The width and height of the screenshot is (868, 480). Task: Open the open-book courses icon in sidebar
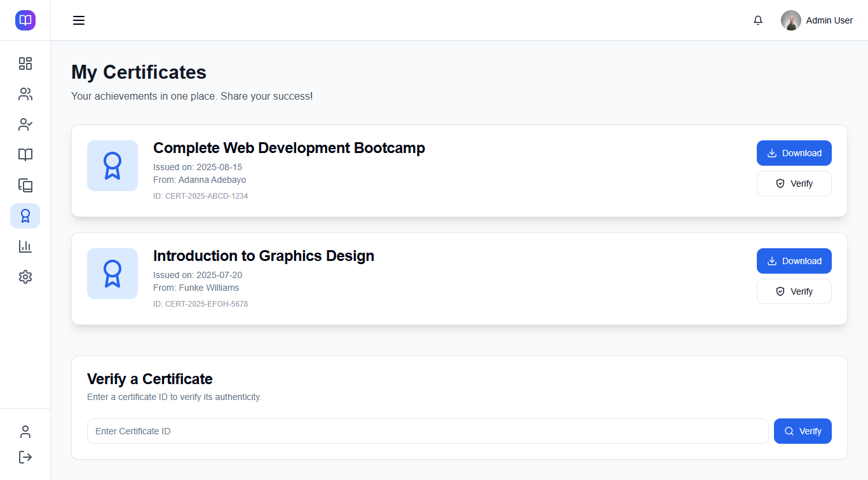coord(25,155)
